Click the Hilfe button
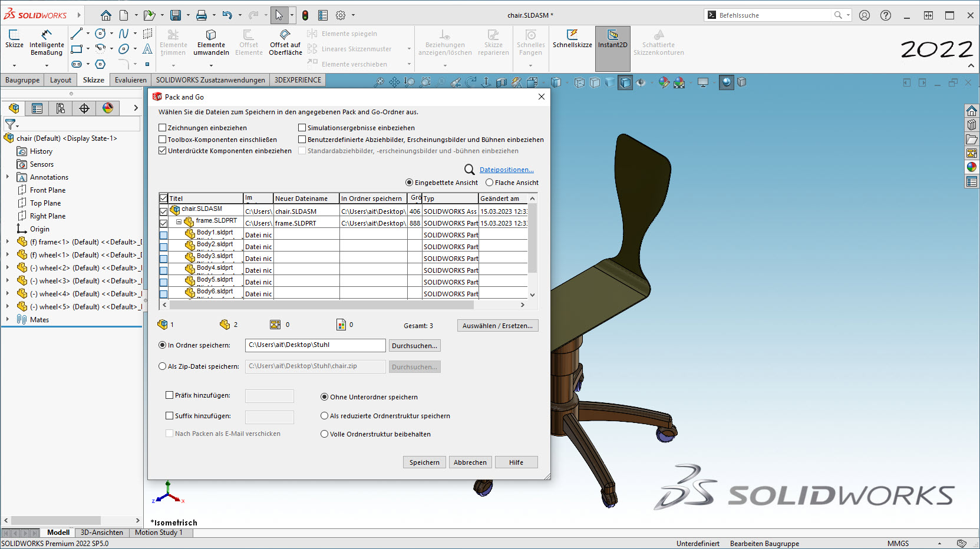Image resolution: width=980 pixels, height=549 pixels. pyautogui.click(x=516, y=462)
